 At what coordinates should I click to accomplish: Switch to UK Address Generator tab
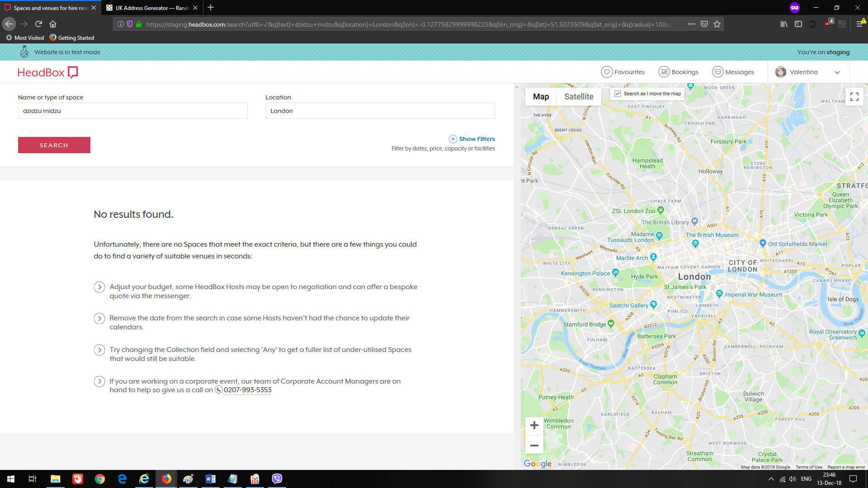pyautogui.click(x=151, y=8)
